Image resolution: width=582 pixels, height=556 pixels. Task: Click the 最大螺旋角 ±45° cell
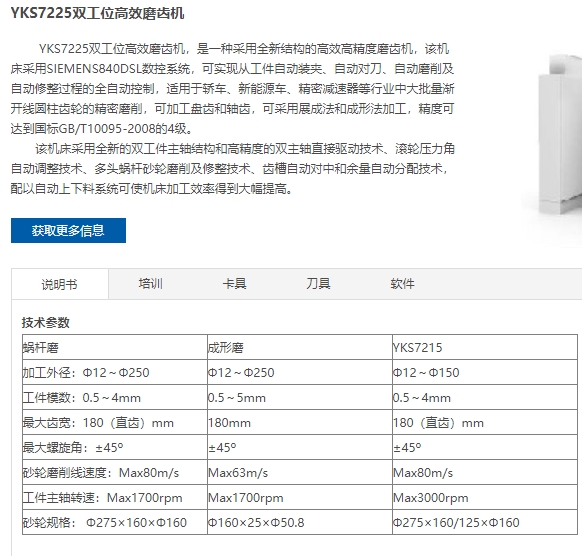[x=115, y=448]
